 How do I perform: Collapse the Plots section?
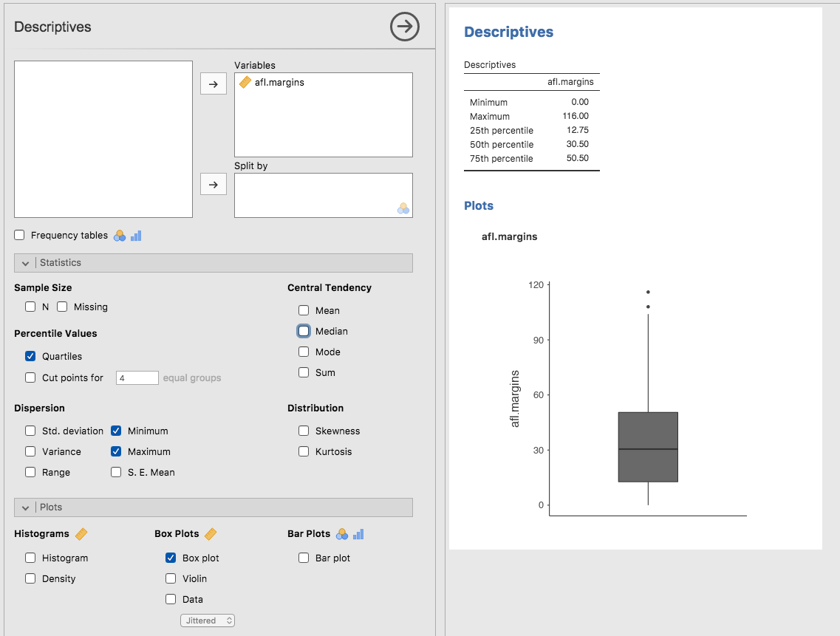click(x=214, y=507)
